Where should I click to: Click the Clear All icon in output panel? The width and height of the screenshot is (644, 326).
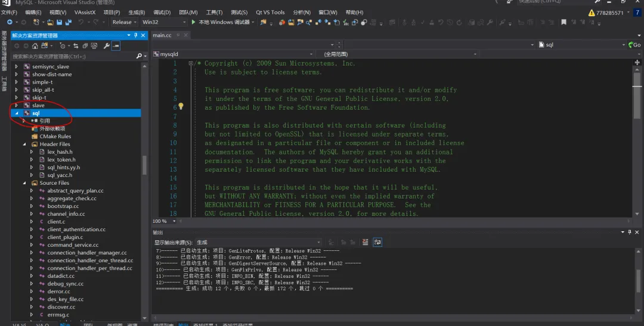click(x=366, y=242)
